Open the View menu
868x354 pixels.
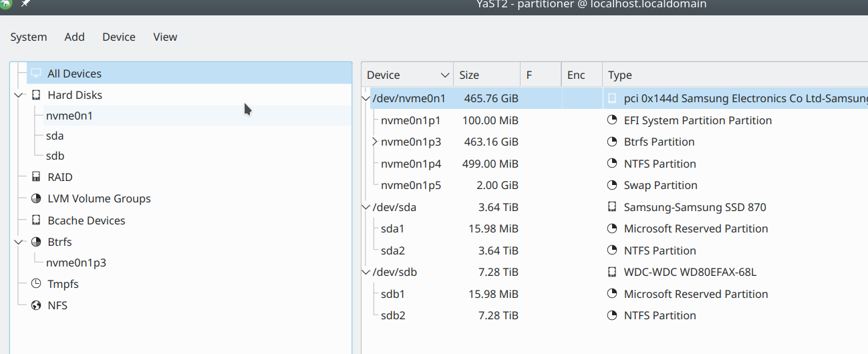(x=165, y=37)
